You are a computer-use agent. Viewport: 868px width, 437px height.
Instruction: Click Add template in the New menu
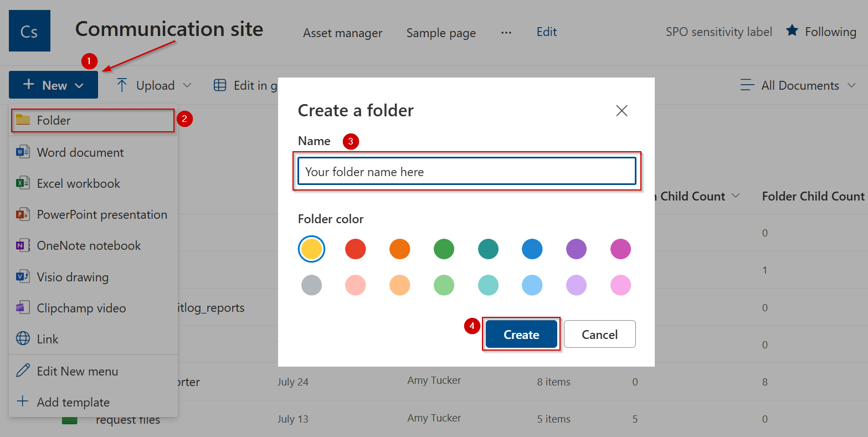pyautogui.click(x=72, y=402)
